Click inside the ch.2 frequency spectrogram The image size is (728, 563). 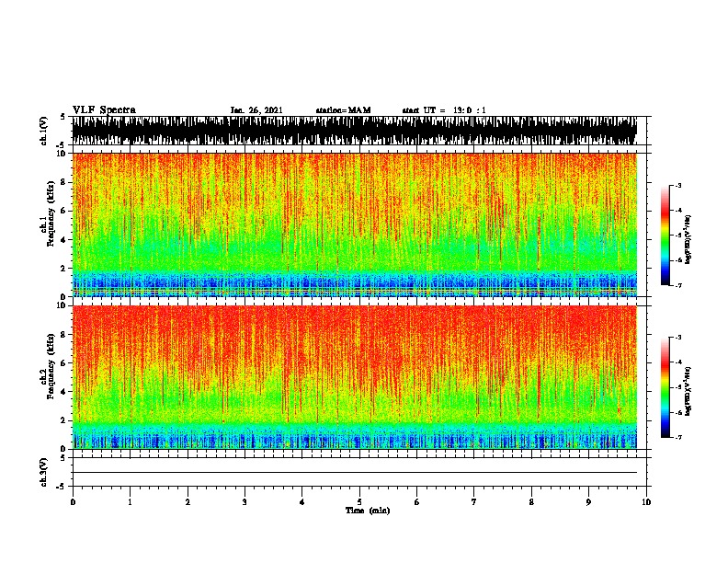click(x=355, y=377)
